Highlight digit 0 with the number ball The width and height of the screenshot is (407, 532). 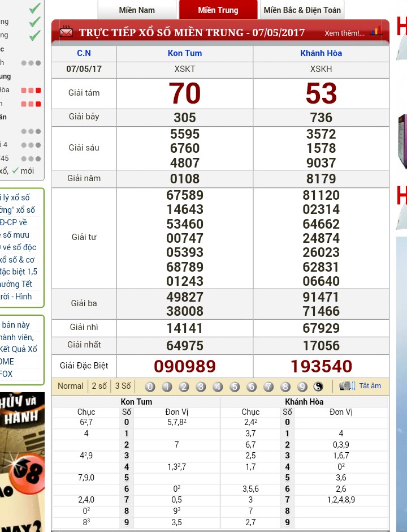pyautogui.click(x=150, y=387)
